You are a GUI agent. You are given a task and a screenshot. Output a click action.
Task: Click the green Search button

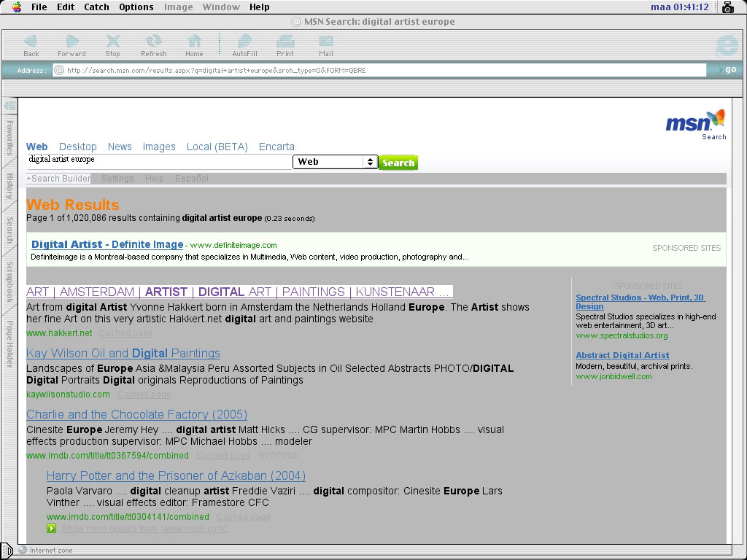pyautogui.click(x=398, y=163)
